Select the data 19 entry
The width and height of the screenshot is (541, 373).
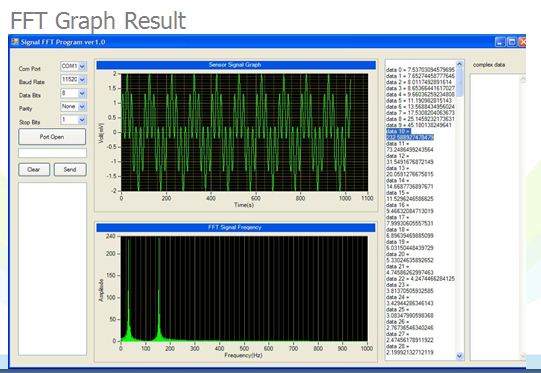click(410, 245)
